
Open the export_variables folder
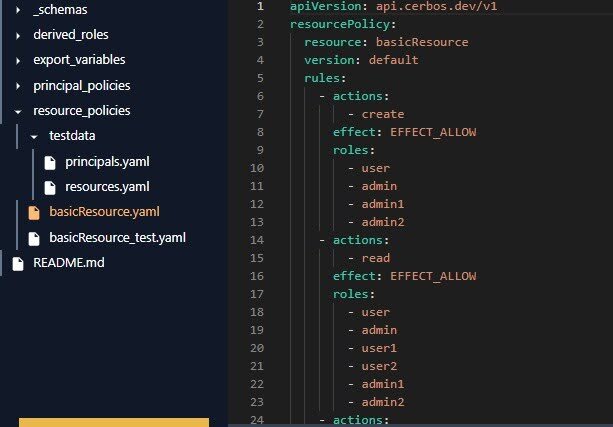(x=79, y=60)
